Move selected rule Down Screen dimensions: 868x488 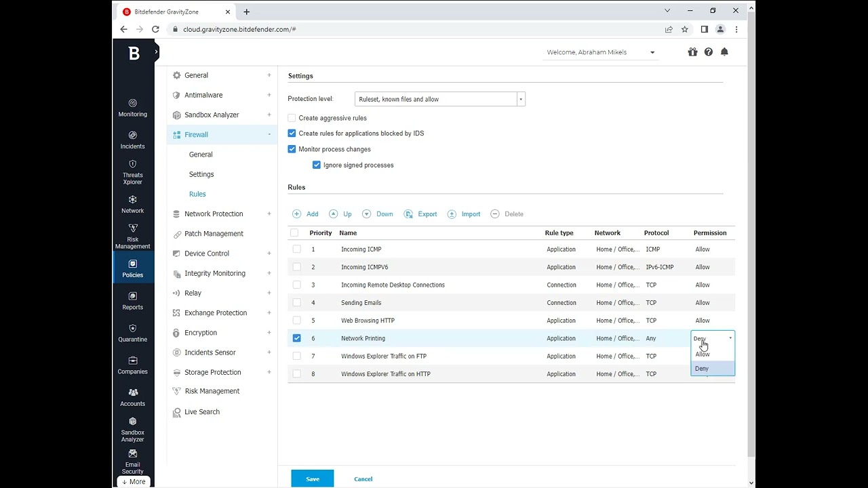click(x=378, y=214)
